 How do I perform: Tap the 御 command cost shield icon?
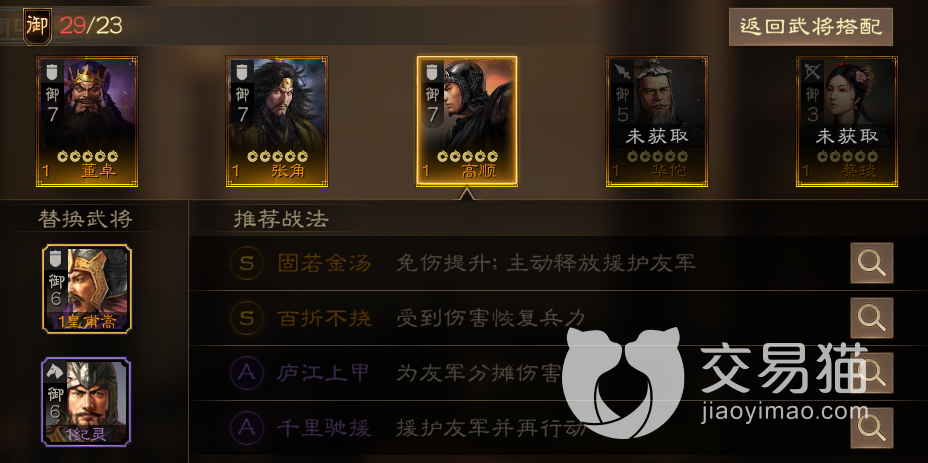coord(37,27)
